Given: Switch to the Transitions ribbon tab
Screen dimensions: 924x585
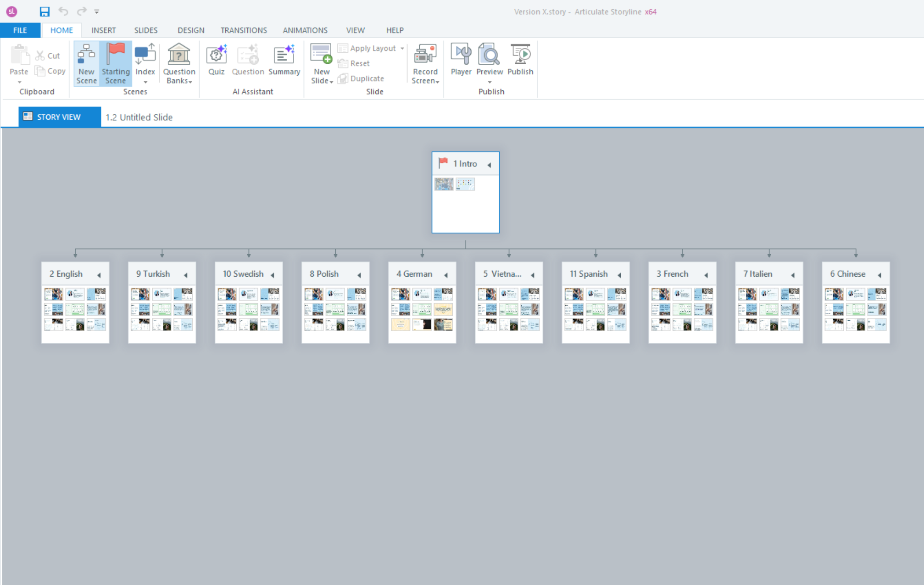Looking at the screenshot, I should (243, 30).
